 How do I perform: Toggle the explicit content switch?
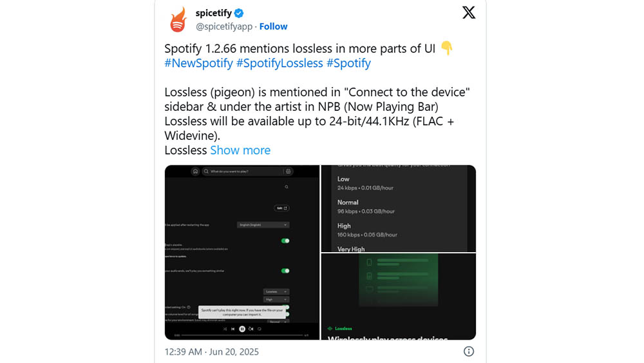click(285, 241)
